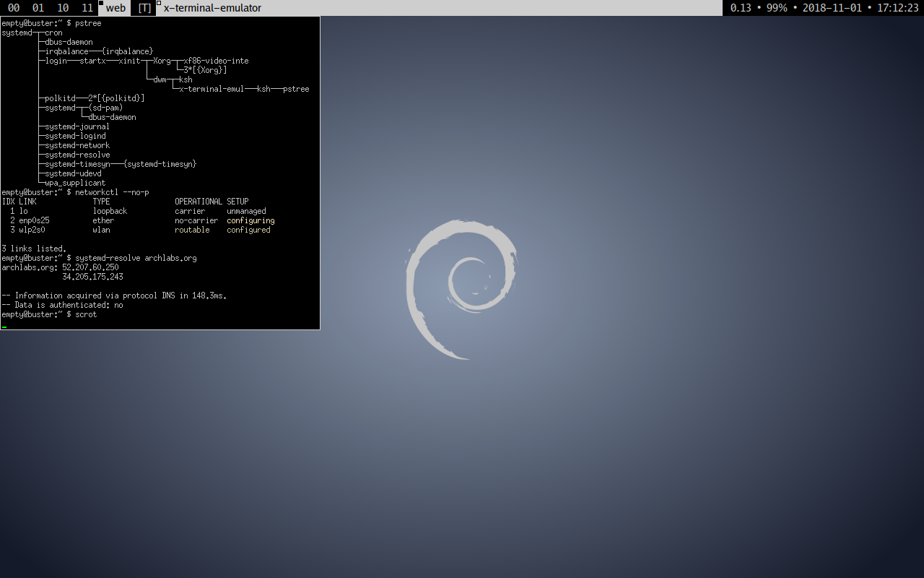
Task: Click the IP address 52.207.60.250
Action: (90, 267)
